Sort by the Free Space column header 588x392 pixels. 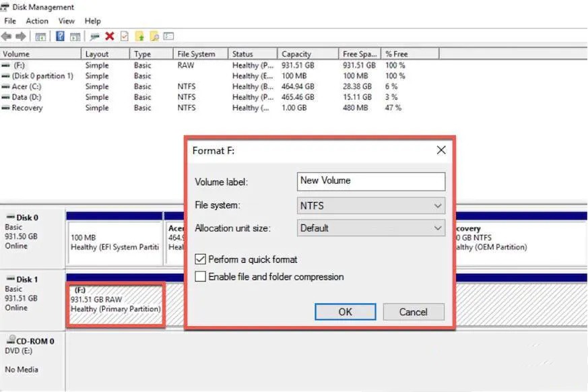click(360, 54)
